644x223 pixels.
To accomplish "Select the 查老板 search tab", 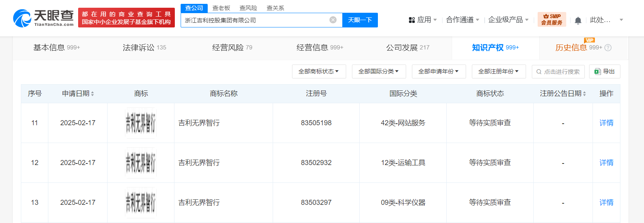I will click(x=221, y=8).
